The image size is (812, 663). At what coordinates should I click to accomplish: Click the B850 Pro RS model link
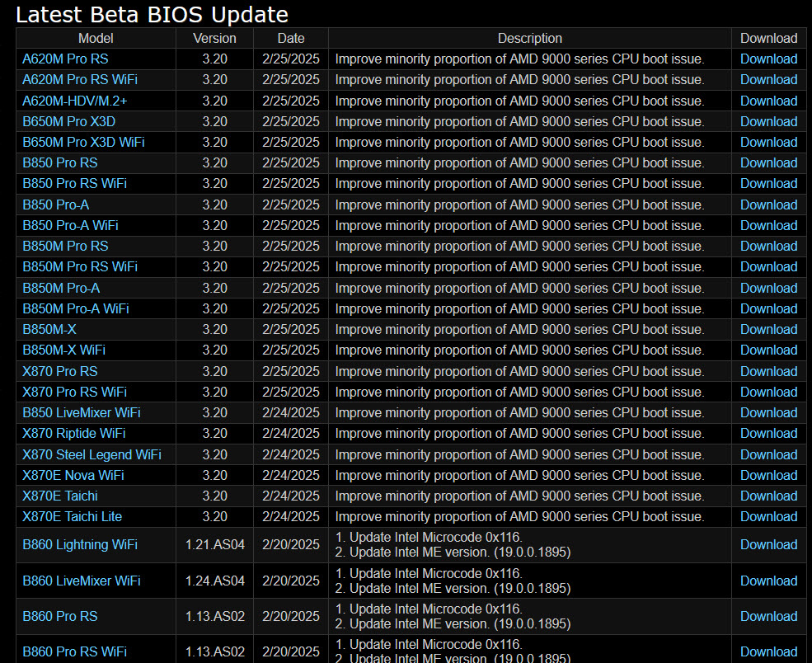tap(60, 163)
